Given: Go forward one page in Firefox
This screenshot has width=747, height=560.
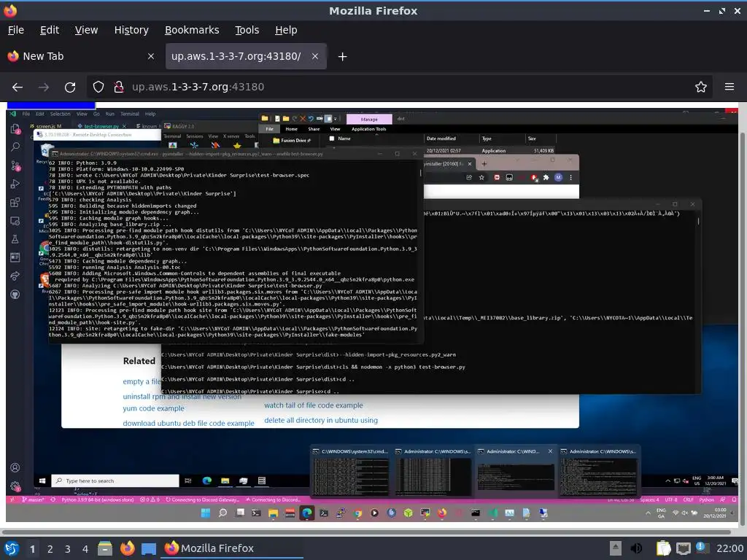Looking at the screenshot, I should [44, 87].
